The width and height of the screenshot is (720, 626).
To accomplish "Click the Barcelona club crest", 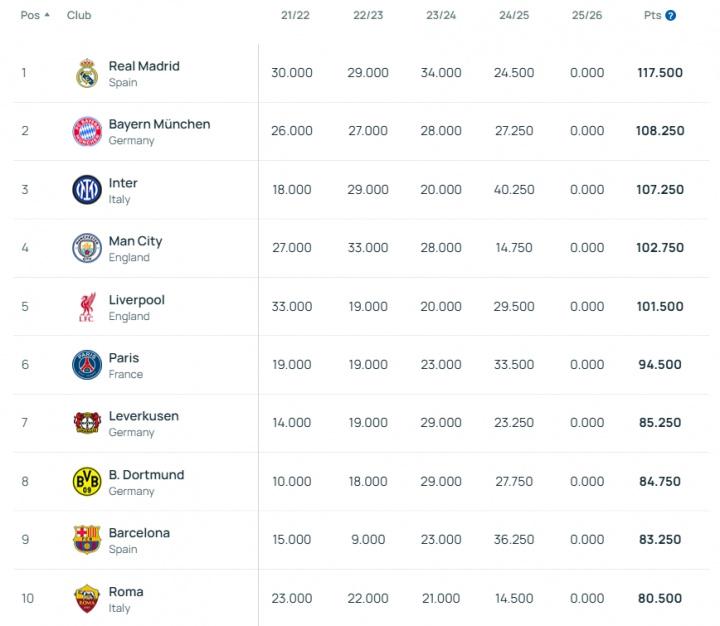I will pyautogui.click(x=87, y=540).
